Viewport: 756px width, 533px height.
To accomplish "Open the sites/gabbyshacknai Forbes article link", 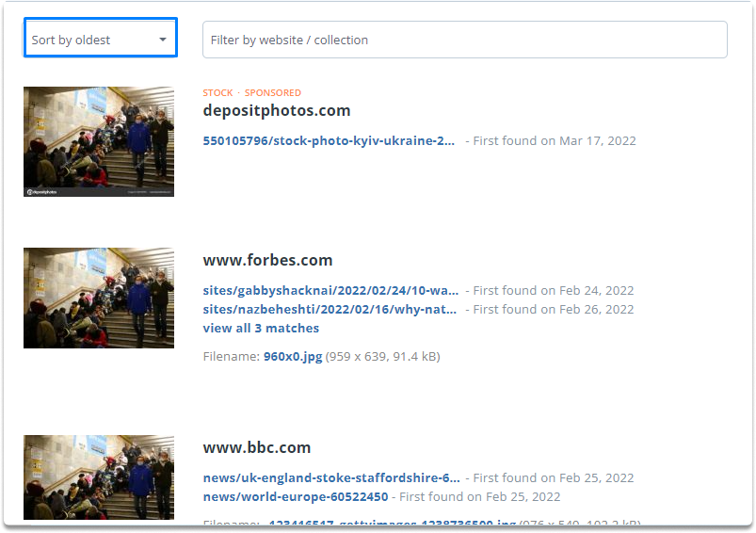I will 330,290.
